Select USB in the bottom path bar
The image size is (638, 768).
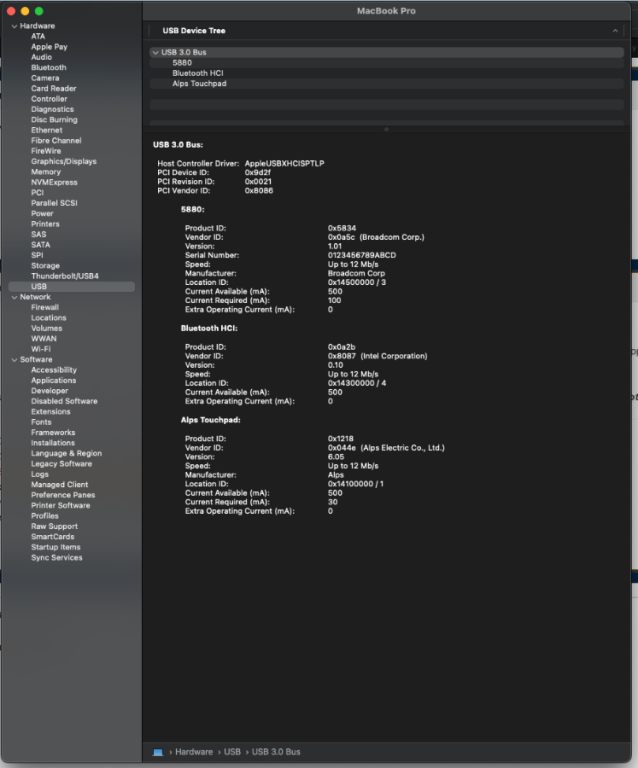point(232,752)
